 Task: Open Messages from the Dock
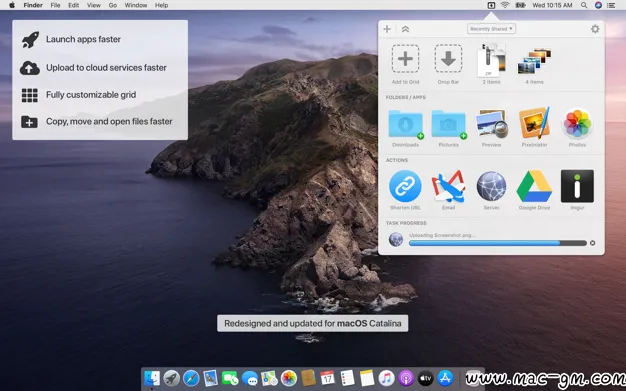point(250,378)
